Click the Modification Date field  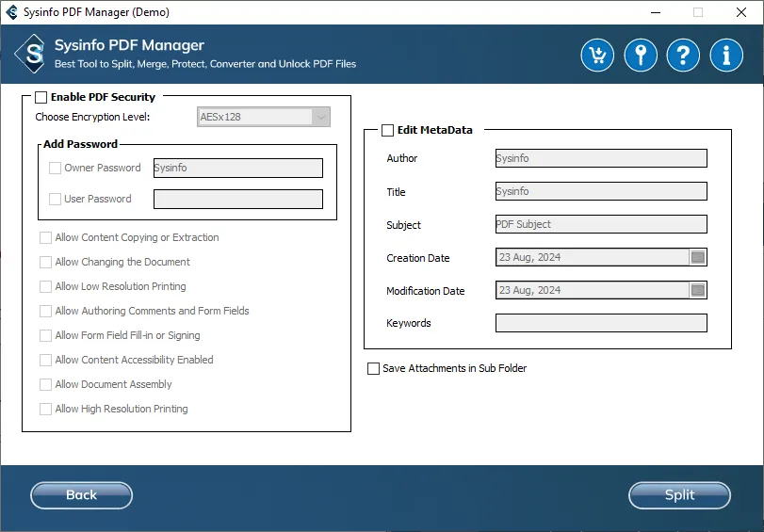click(592, 290)
